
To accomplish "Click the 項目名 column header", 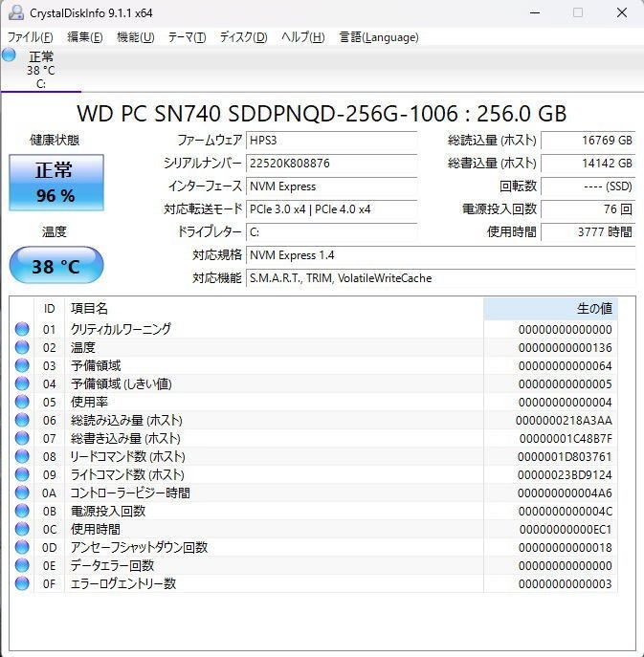I will tap(274, 309).
